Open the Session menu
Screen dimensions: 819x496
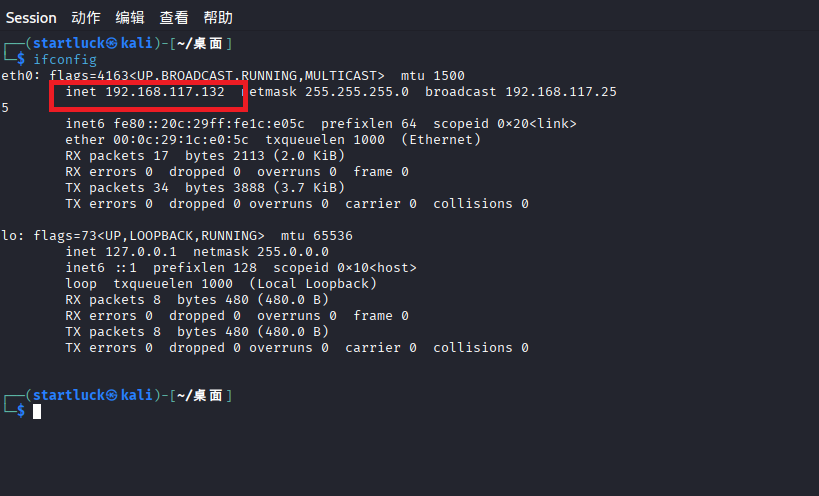[31, 18]
